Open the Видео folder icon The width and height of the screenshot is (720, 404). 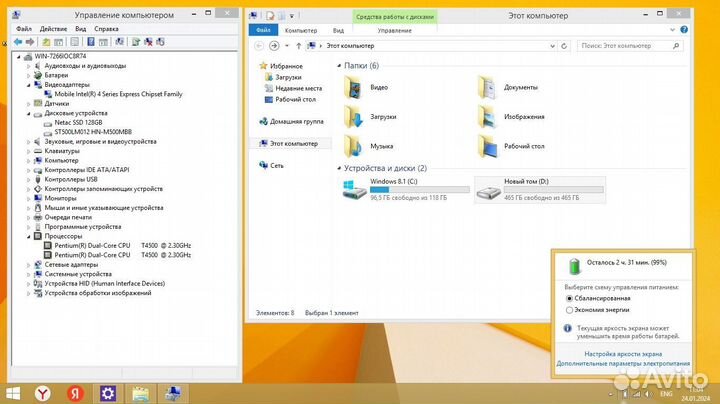354,87
